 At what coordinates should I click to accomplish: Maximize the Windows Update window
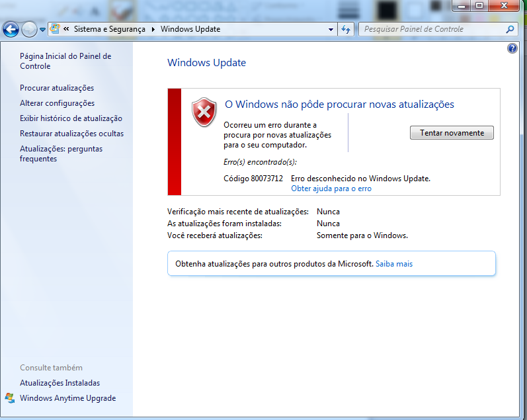[x=479, y=5]
